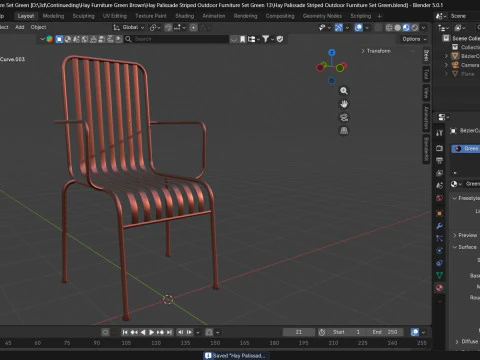
Task: Toggle viewport gizmos visibility button
Action: 339,28
